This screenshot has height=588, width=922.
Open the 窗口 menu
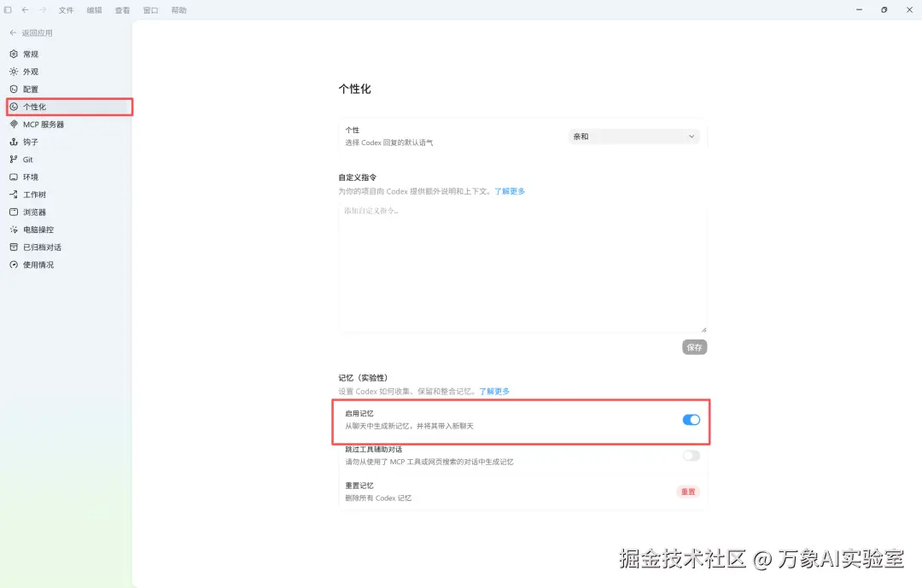point(150,10)
